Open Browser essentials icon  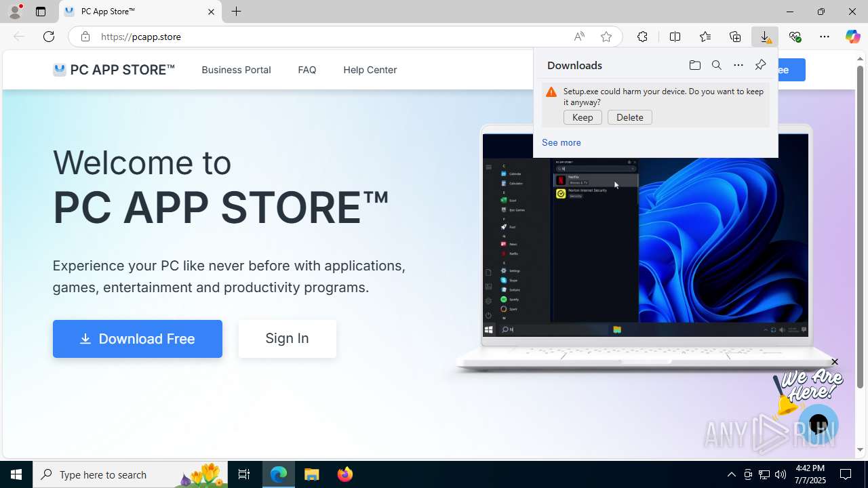(795, 37)
